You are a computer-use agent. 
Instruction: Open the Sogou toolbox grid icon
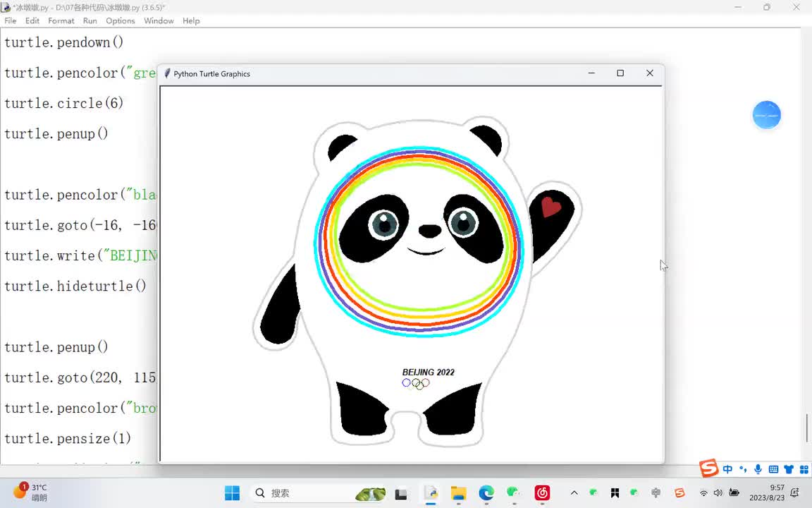[x=804, y=470]
